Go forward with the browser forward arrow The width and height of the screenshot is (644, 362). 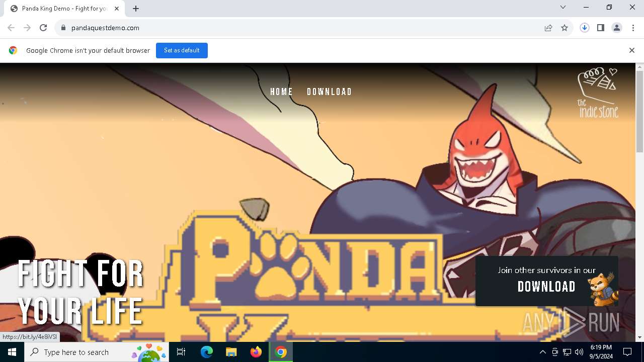click(27, 28)
